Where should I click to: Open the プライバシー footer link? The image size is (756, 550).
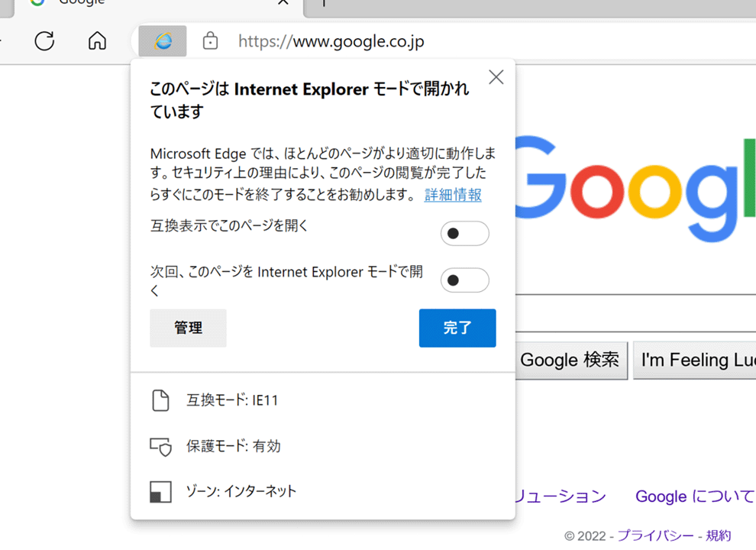point(655,535)
